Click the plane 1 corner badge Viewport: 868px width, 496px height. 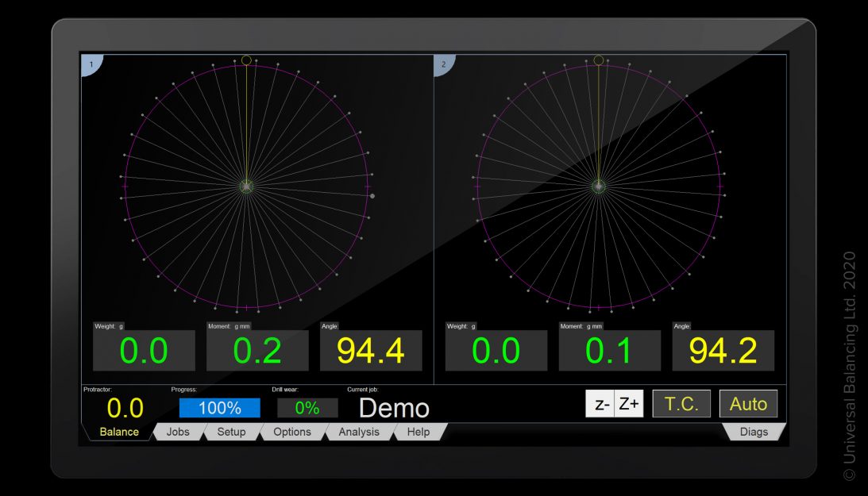tap(91, 63)
